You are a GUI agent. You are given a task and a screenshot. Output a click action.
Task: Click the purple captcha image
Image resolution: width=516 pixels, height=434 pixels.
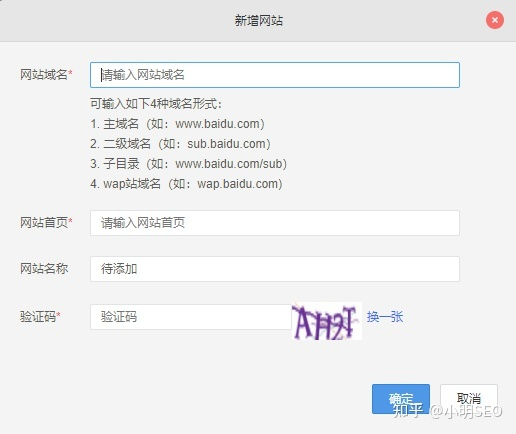click(327, 321)
